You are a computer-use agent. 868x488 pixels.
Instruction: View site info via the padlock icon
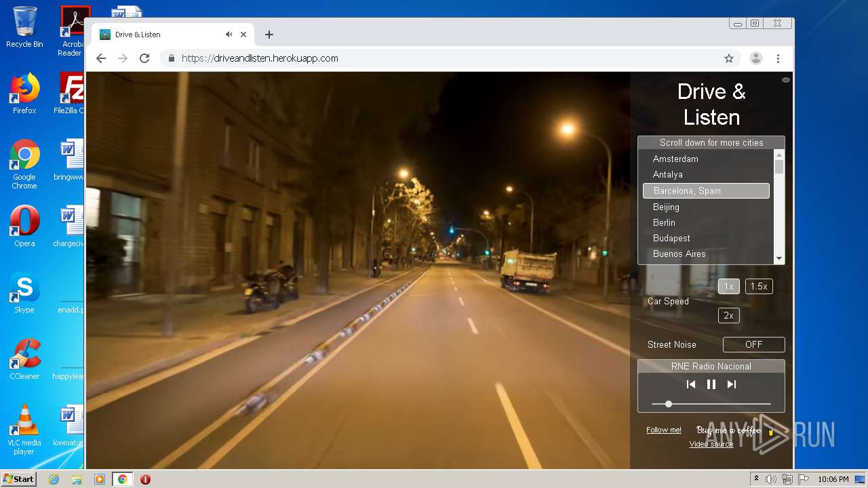click(171, 58)
